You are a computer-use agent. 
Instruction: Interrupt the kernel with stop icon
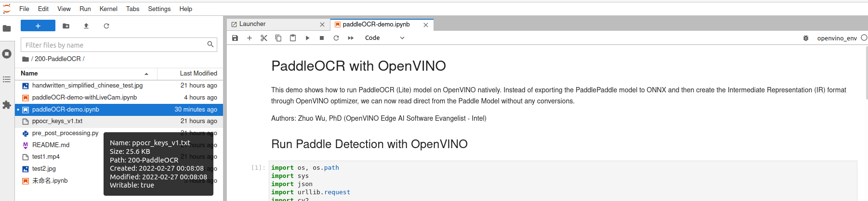pyautogui.click(x=322, y=38)
